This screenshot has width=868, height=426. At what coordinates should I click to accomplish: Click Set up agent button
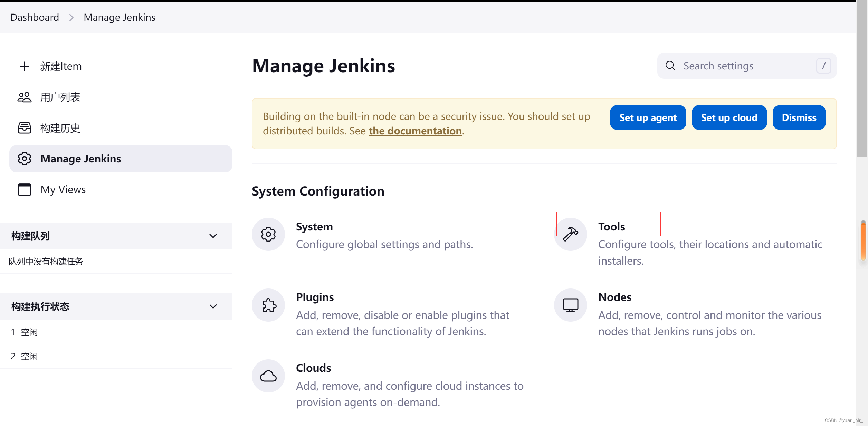[x=648, y=117]
